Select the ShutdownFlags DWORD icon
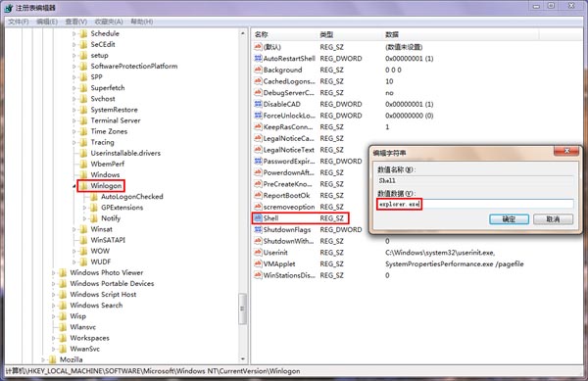Image resolution: width=588 pixels, height=381 pixels. (258, 229)
